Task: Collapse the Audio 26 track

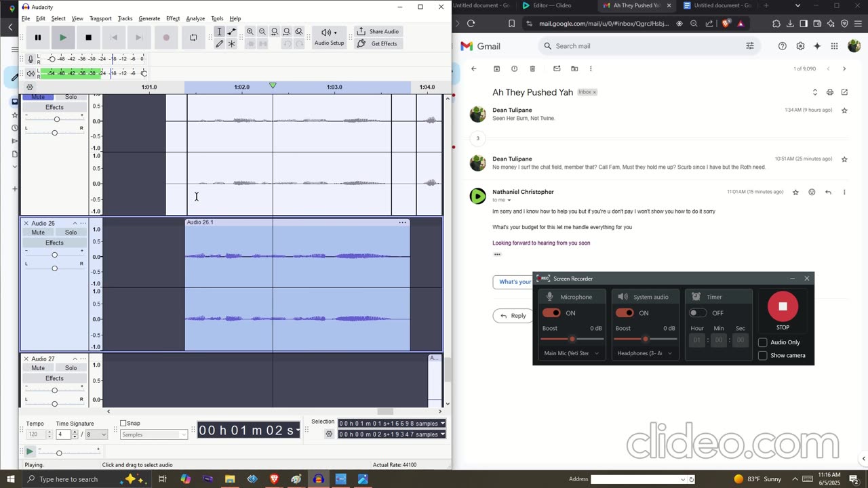Action: tap(75, 223)
